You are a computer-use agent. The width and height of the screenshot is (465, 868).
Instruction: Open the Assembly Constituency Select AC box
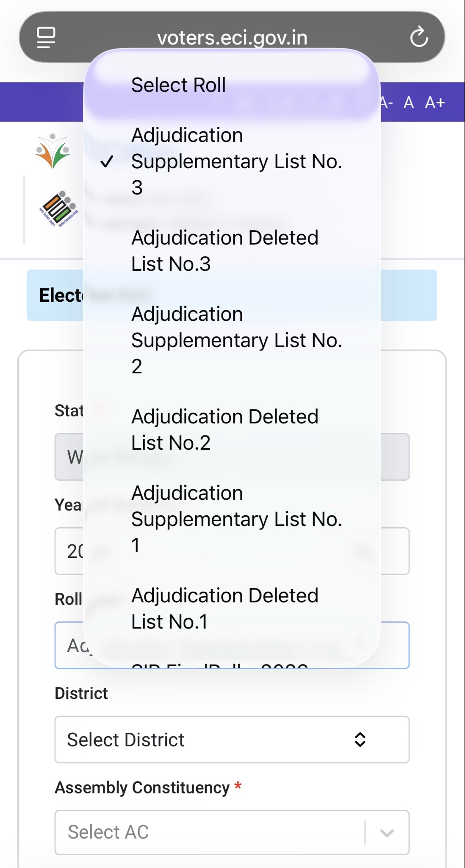point(212,833)
